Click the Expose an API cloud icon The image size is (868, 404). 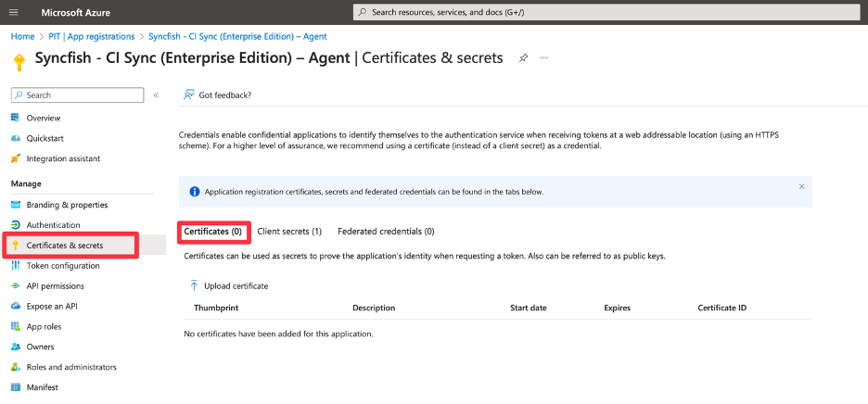pos(16,306)
